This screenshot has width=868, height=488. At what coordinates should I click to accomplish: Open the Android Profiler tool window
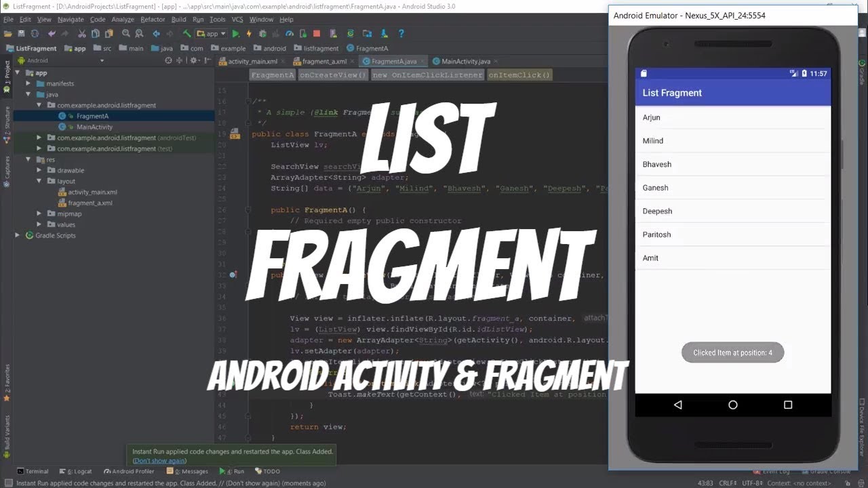pos(129,471)
